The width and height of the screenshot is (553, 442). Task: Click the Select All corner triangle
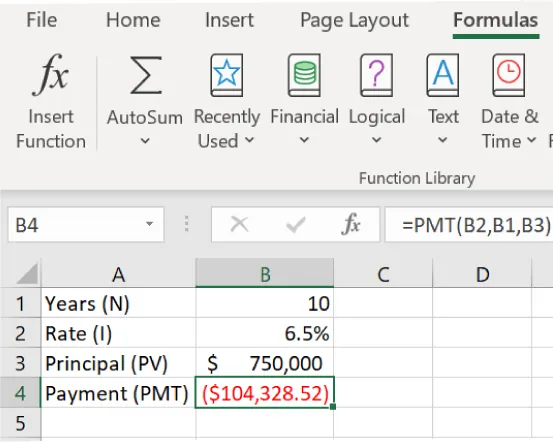tap(27, 273)
